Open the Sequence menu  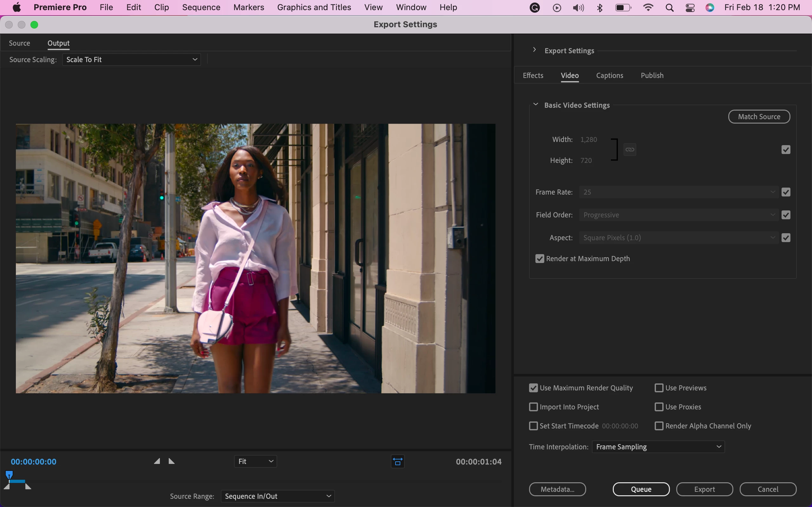pos(201,7)
